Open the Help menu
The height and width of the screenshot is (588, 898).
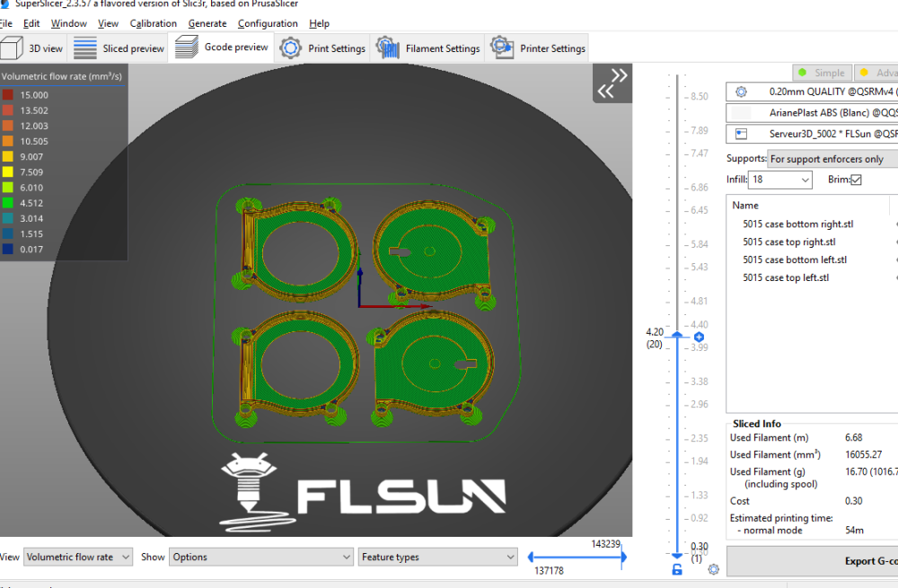point(319,23)
